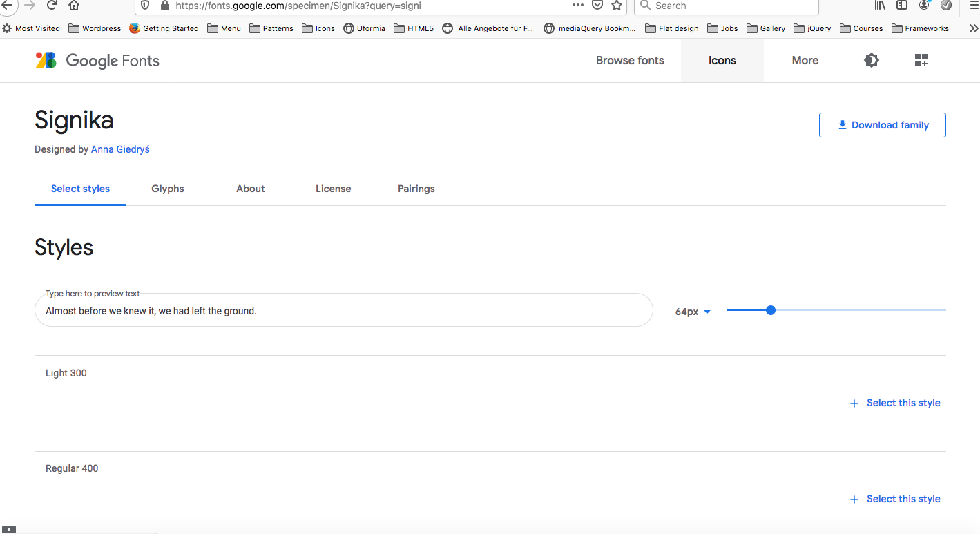980x534 pixels.
Task: Open the Gallery bookmark folder
Action: [x=766, y=28]
